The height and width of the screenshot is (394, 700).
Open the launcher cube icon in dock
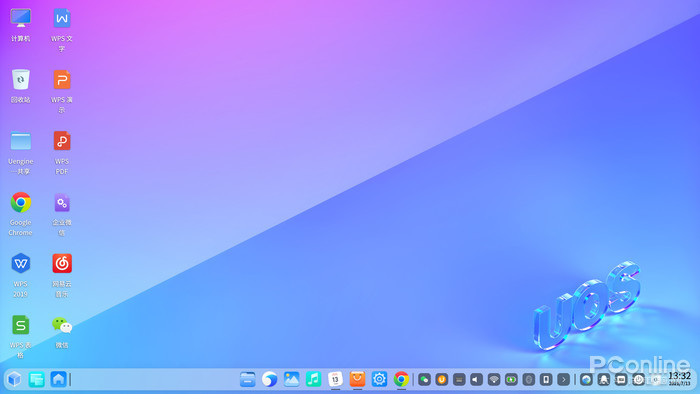[14, 379]
